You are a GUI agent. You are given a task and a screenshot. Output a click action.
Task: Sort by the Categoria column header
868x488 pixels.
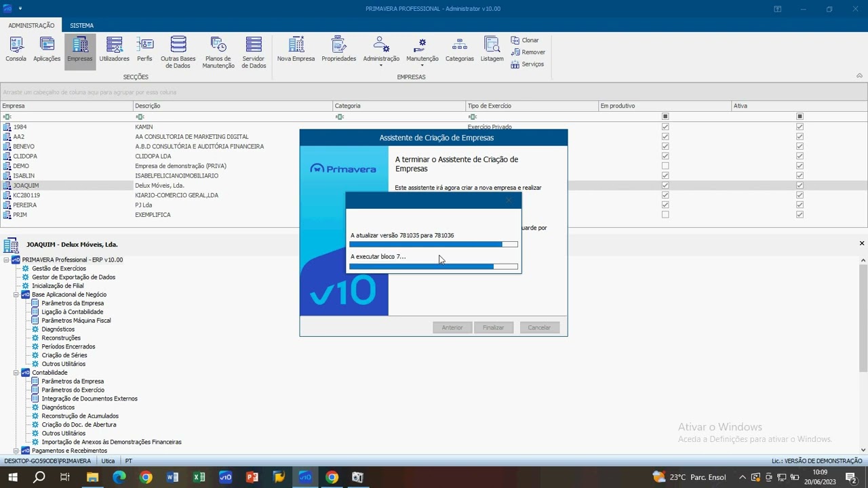[399, 106]
